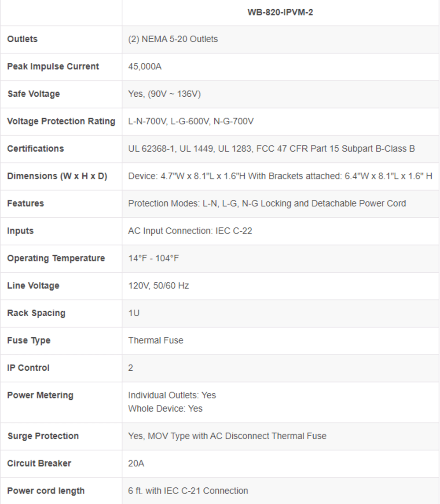Click the Features row label
Image resolution: width=440 pixels, height=504 pixels.
point(26,204)
